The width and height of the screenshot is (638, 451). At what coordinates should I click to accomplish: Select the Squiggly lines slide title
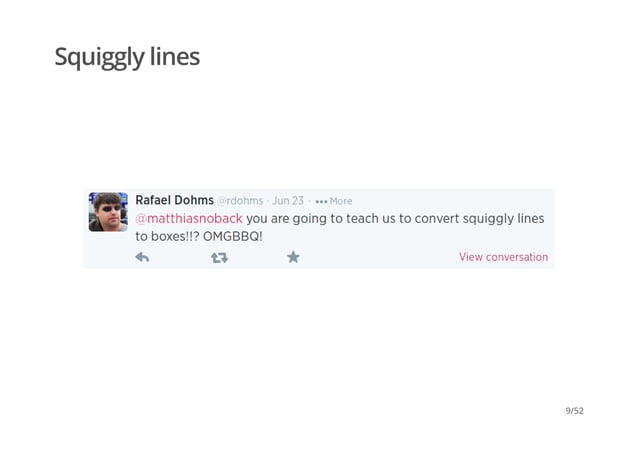pyautogui.click(x=127, y=57)
